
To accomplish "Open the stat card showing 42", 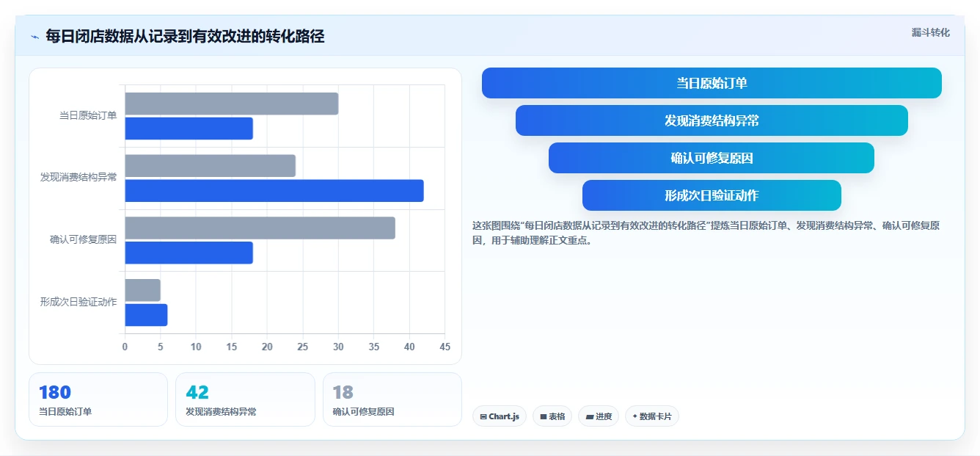I will [245, 399].
